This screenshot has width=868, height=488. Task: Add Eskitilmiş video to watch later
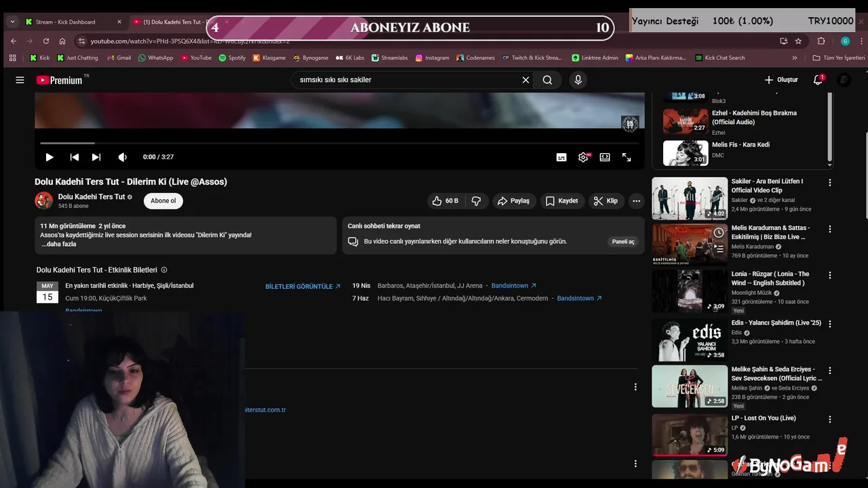point(718,232)
